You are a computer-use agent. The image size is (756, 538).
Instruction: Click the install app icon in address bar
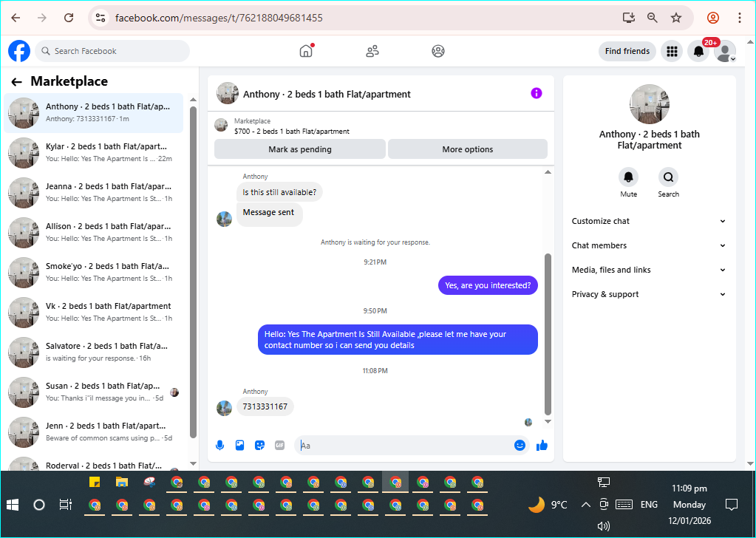pos(628,18)
